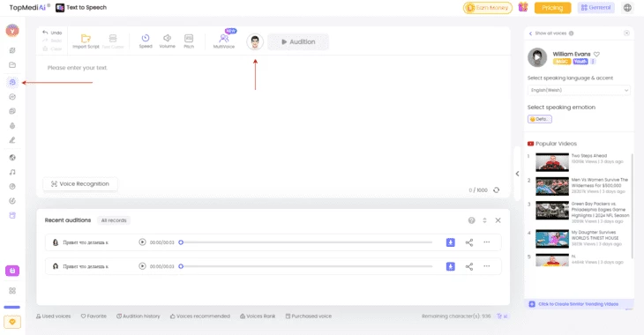Image resolution: width=644 pixels, height=335 pixels.
Task: Click the General button in header
Action: tap(595, 8)
